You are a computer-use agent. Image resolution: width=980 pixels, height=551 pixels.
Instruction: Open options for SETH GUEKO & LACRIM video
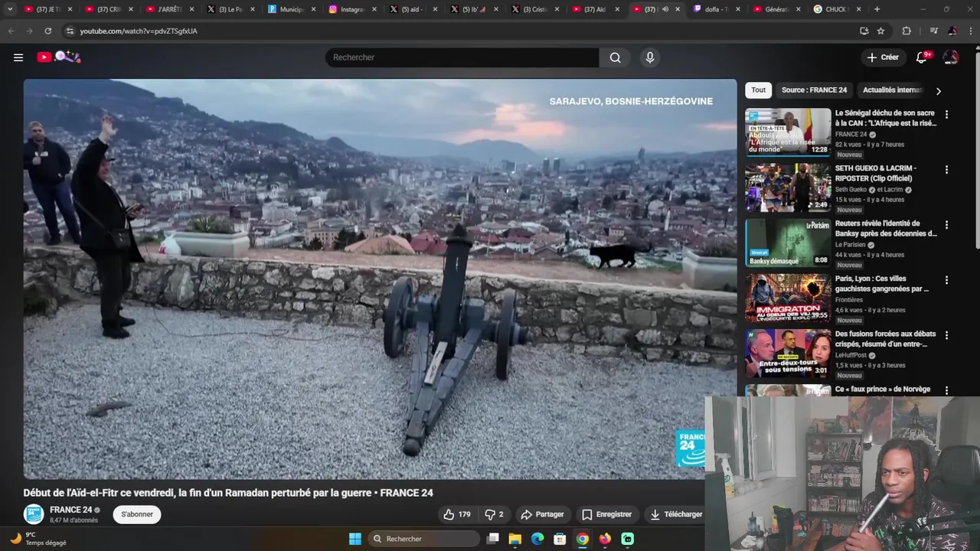click(x=946, y=169)
